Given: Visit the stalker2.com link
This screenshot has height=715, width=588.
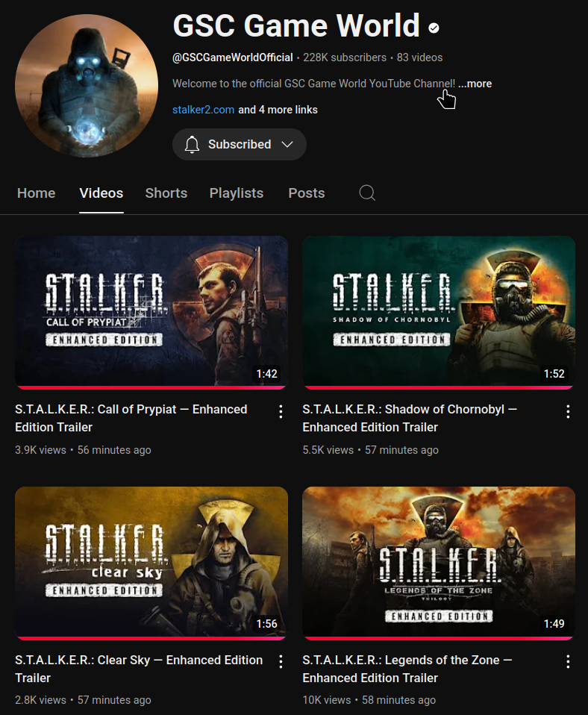Looking at the screenshot, I should click(203, 110).
